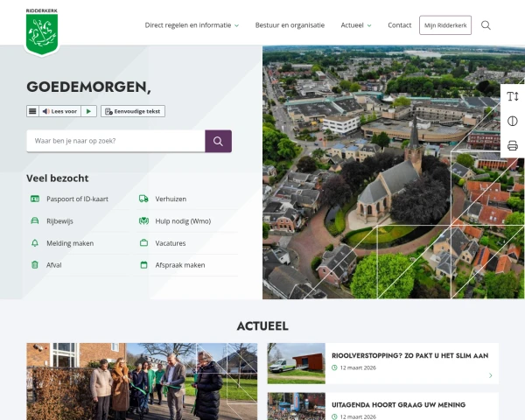Image resolution: width=525 pixels, height=420 pixels.
Task: Expand Direct regelen en informatie menu
Action: click(191, 25)
